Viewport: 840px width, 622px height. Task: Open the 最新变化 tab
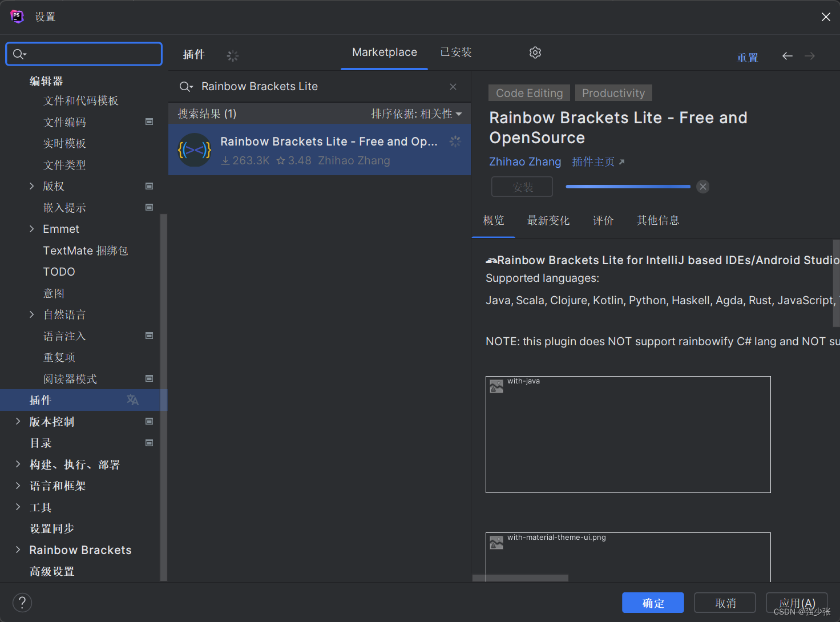point(548,221)
